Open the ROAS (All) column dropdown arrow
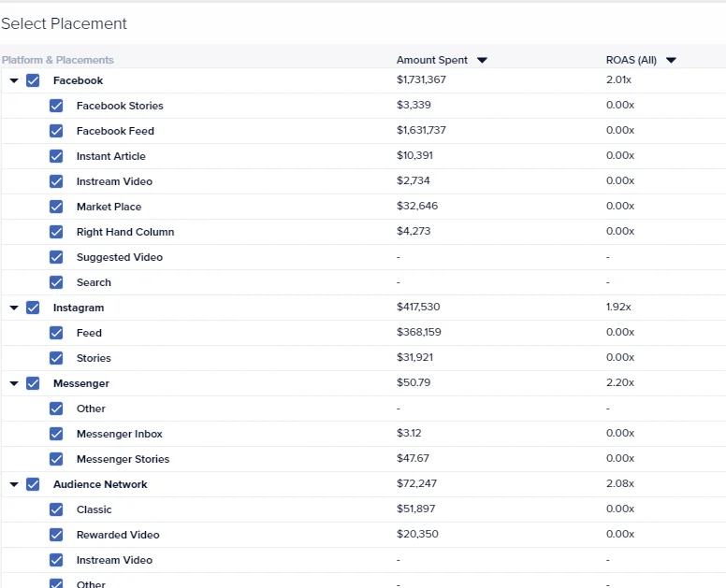The width and height of the screenshot is (726, 588). [x=671, y=60]
